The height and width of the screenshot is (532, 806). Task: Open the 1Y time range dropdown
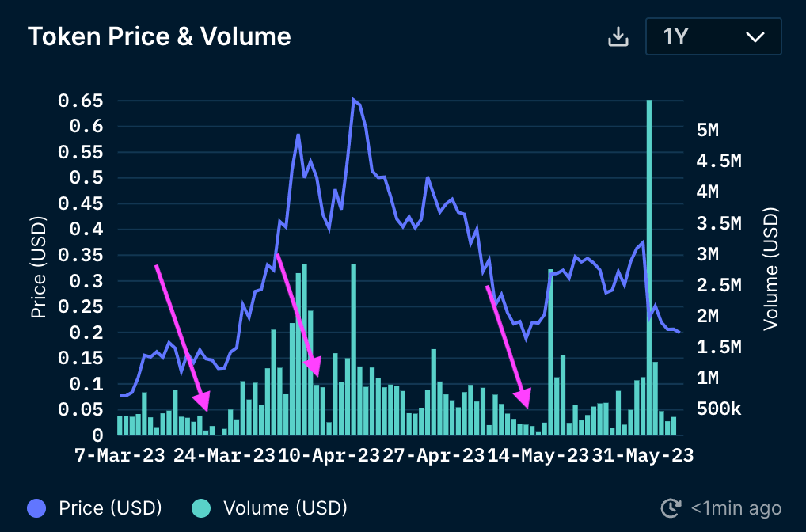(713, 37)
